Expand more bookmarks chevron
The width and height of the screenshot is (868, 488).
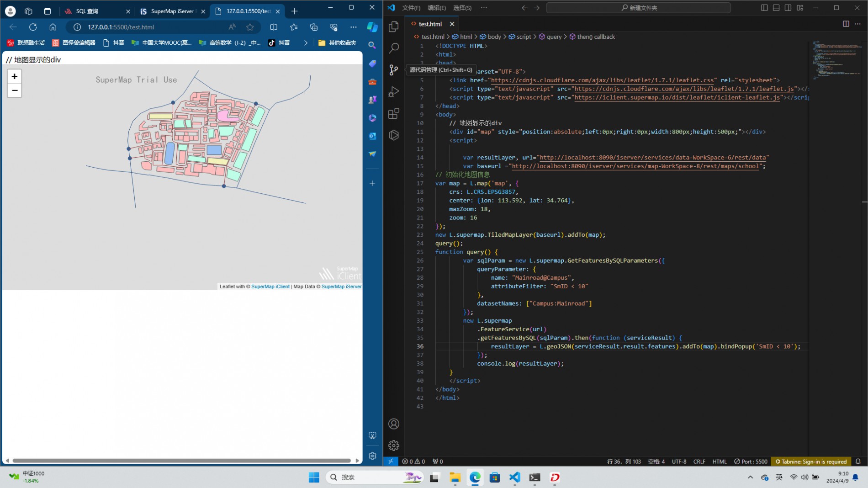[x=306, y=42]
